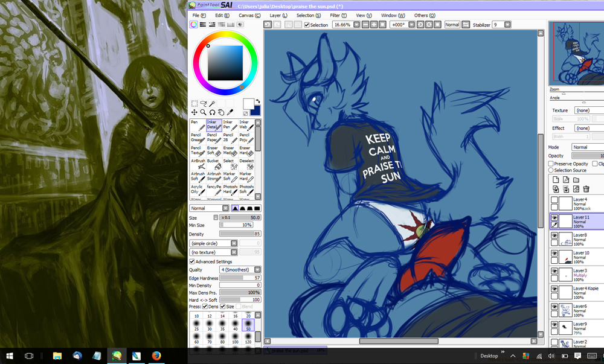The image size is (604, 364).
Task: Click the delete layer trash icon
Action: point(586,189)
